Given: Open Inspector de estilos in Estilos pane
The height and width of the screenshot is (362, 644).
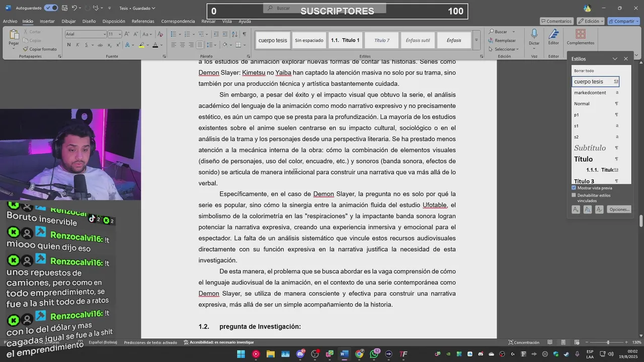Looking at the screenshot, I should [587, 210].
